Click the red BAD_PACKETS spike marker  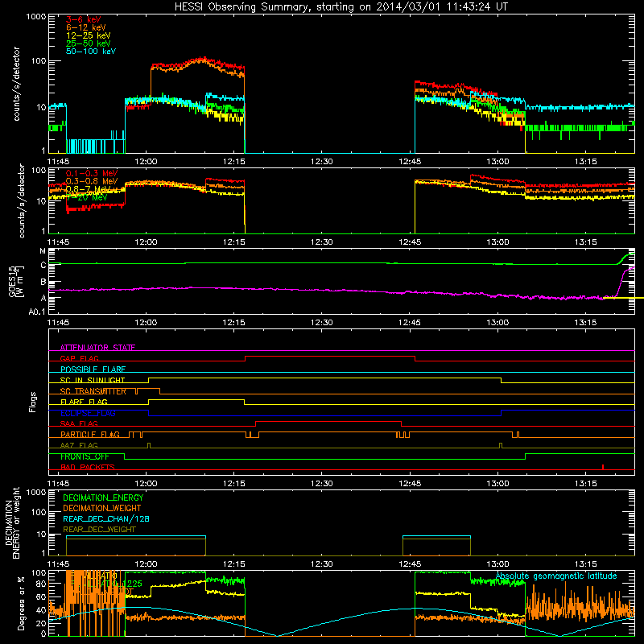coord(602,467)
